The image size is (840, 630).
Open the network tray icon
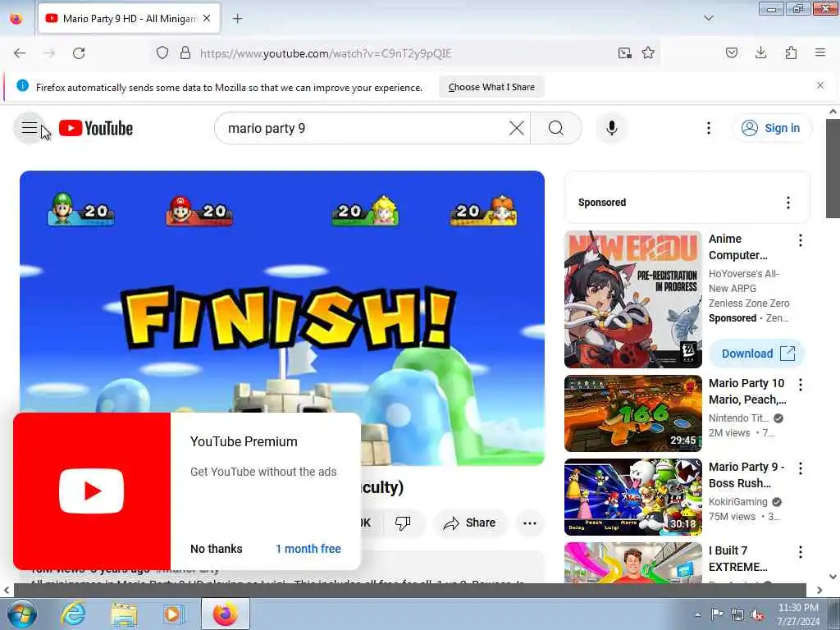[x=737, y=615]
